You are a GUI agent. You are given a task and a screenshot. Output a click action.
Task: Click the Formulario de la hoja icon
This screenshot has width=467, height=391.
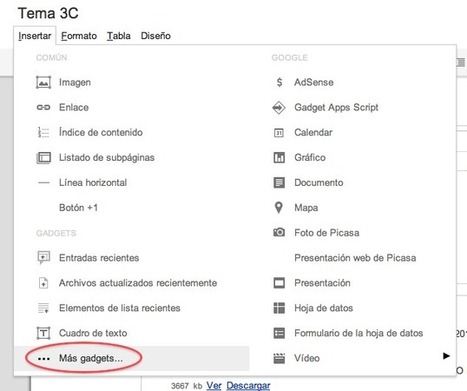coord(279,333)
